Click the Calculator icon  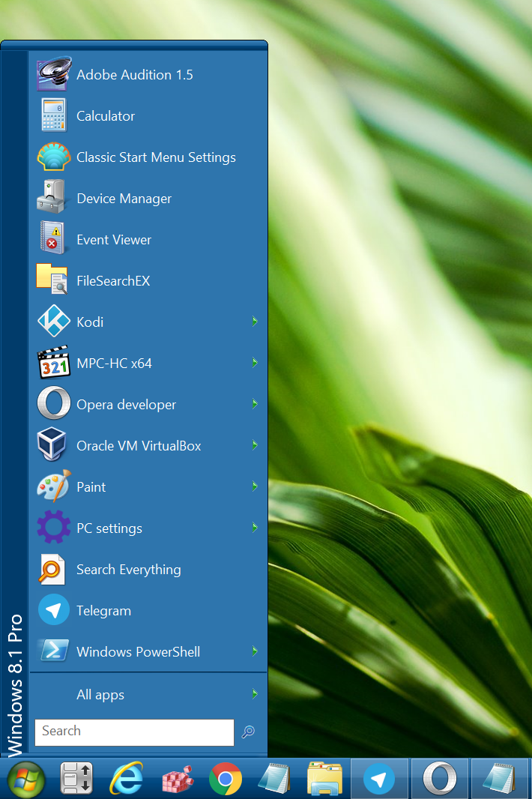pos(54,115)
